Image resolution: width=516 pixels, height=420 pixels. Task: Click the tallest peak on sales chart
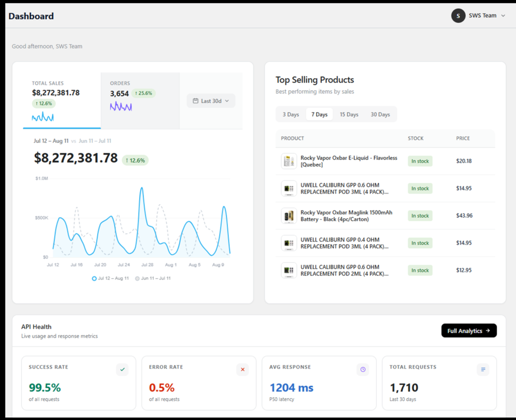tap(142, 188)
